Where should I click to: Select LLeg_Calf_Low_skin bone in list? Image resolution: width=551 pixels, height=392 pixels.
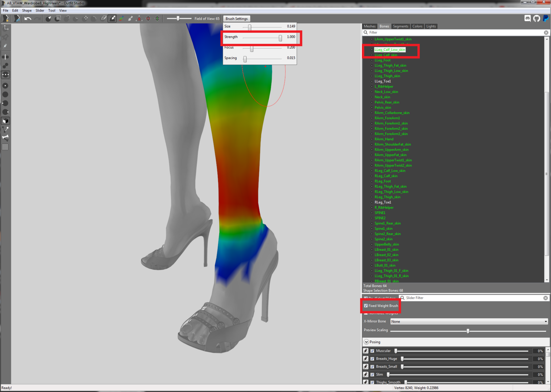coord(390,50)
